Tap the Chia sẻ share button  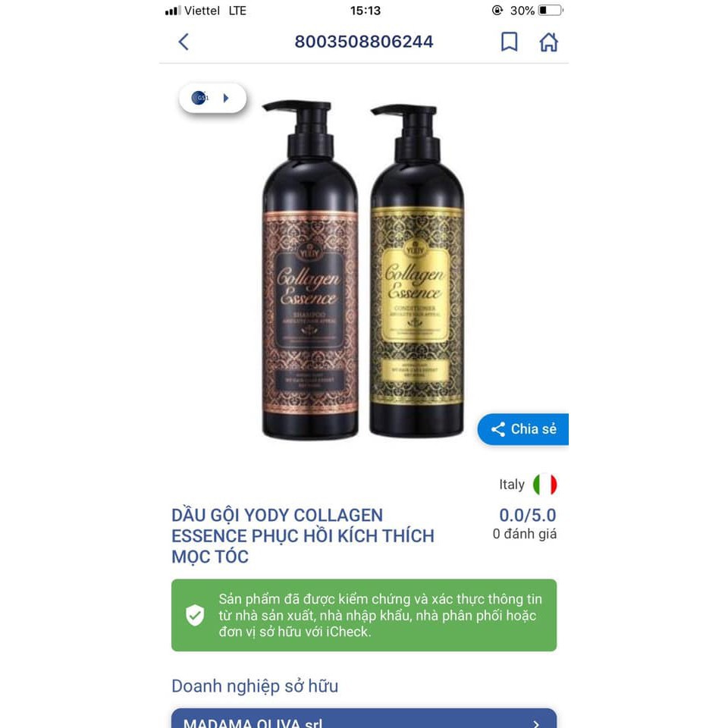point(523,429)
